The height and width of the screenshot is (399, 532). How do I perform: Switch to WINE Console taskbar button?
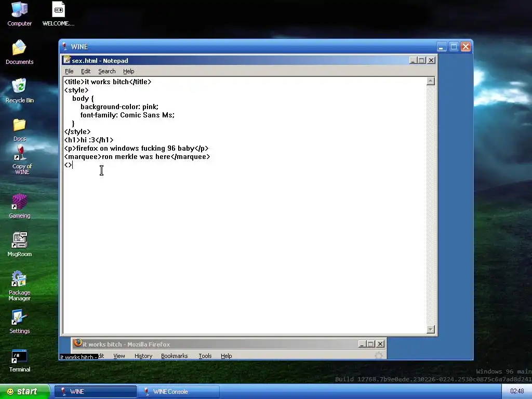[179, 392]
